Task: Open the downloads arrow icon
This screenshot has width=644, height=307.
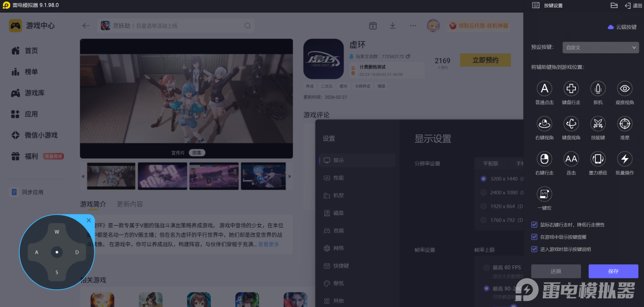Action: click(x=392, y=25)
